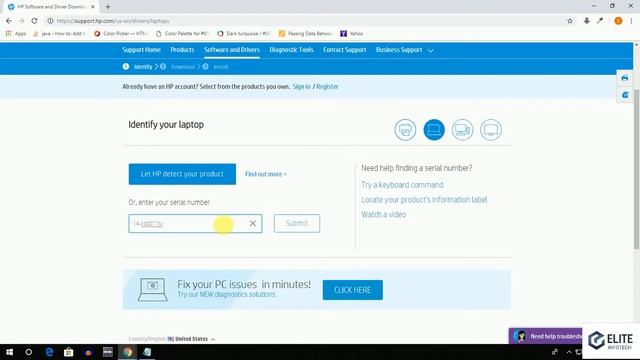Clear the serial number field with X
The height and width of the screenshot is (360, 640).
pyautogui.click(x=253, y=223)
